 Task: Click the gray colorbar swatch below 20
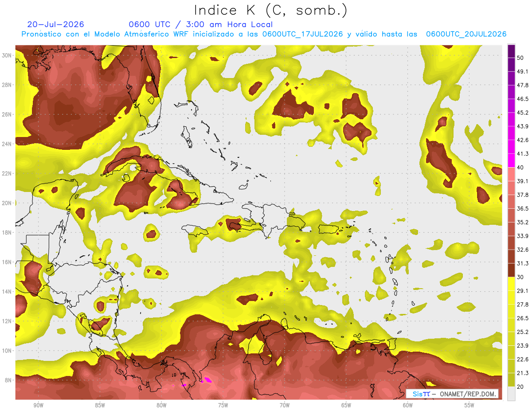(511, 394)
